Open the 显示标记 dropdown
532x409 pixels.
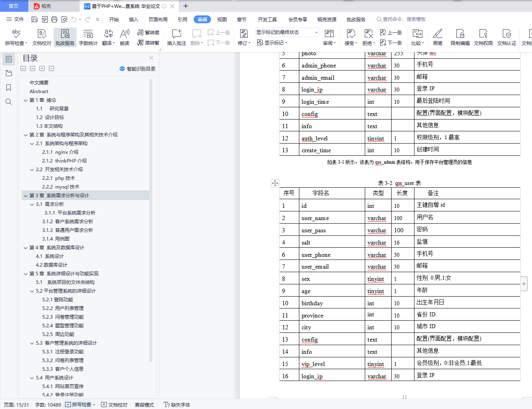(272, 43)
